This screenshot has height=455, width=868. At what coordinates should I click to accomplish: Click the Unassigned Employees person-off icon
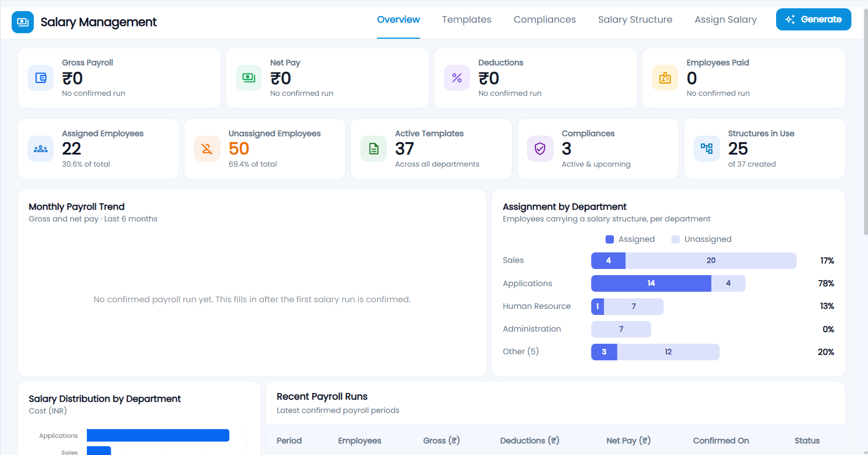207,148
